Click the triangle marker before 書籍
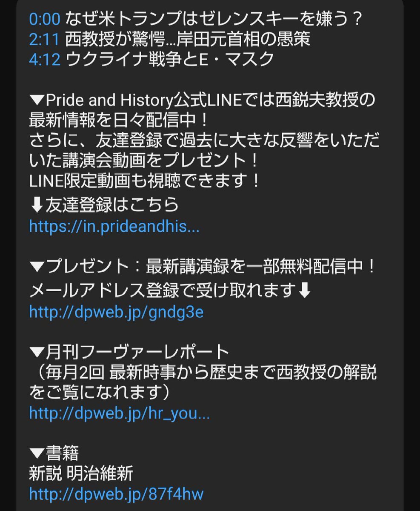Screen dimensions: 420x511 (x=37, y=454)
